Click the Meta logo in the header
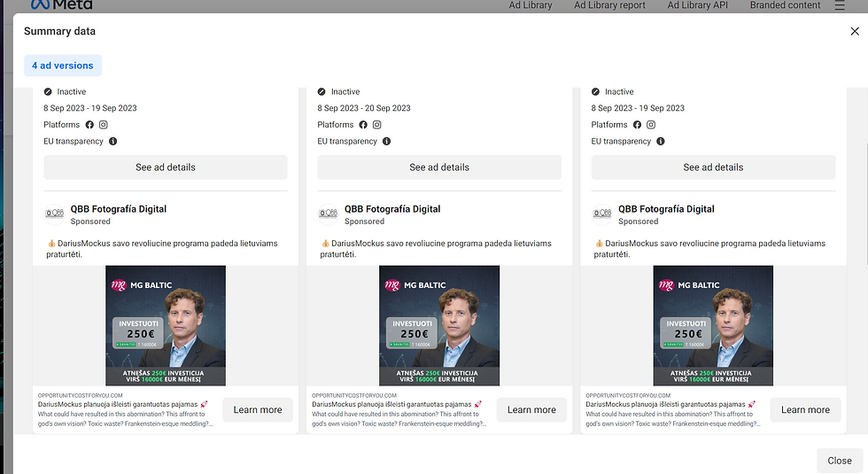This screenshot has width=868, height=474. pyautogui.click(x=61, y=5)
